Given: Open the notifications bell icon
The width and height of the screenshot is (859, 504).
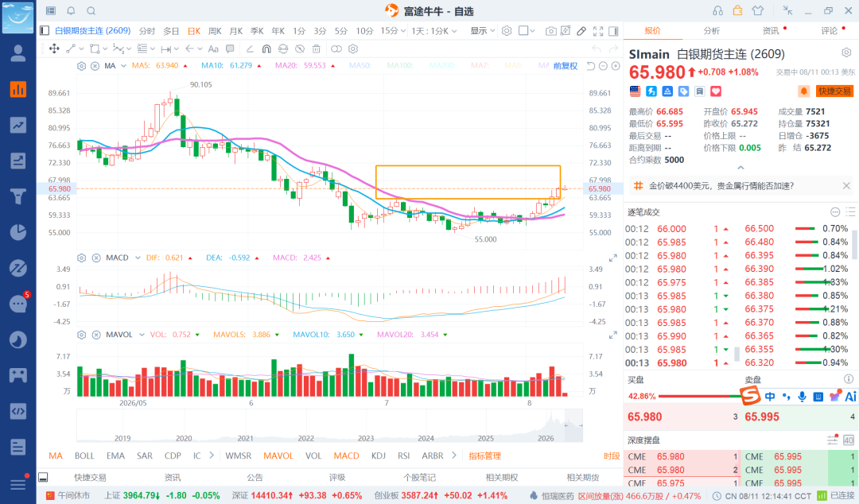Looking at the screenshot, I should coord(72,10).
